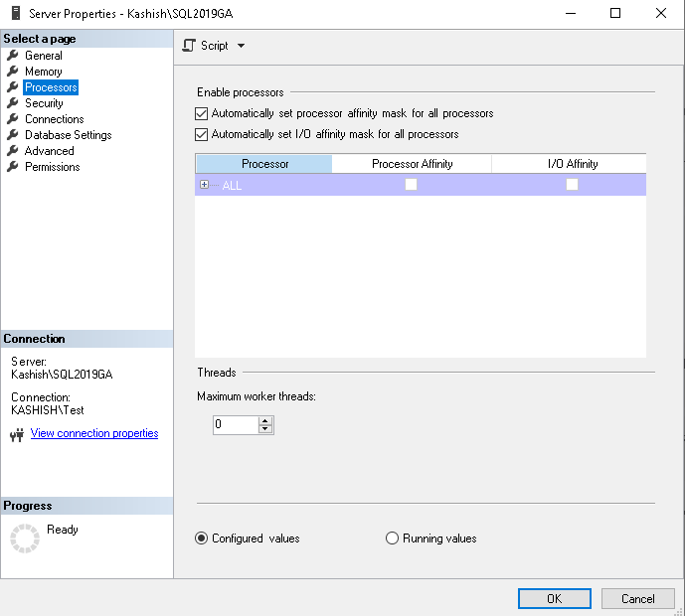
Task: Open the Memory page
Action: click(44, 72)
